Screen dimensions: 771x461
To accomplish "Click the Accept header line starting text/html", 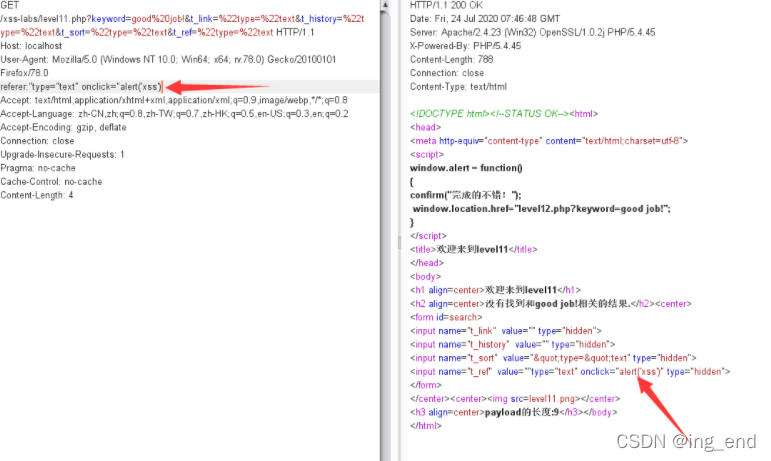I will point(174,100).
